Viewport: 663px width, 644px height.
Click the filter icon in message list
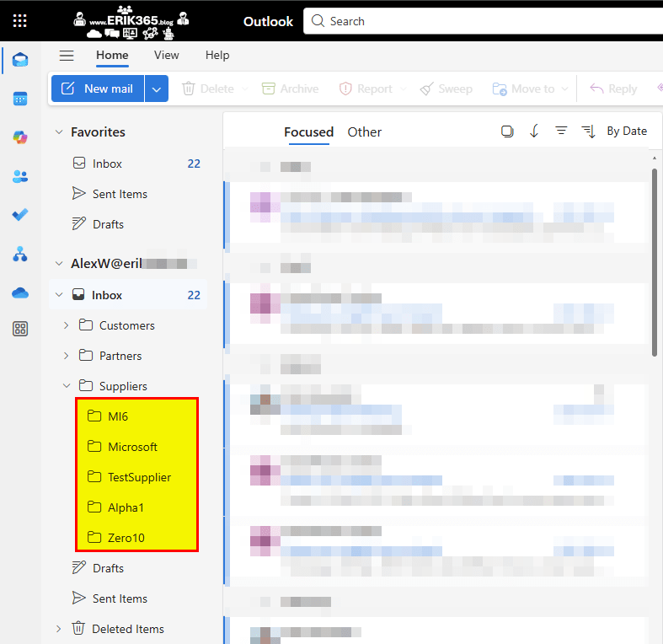[x=561, y=131]
